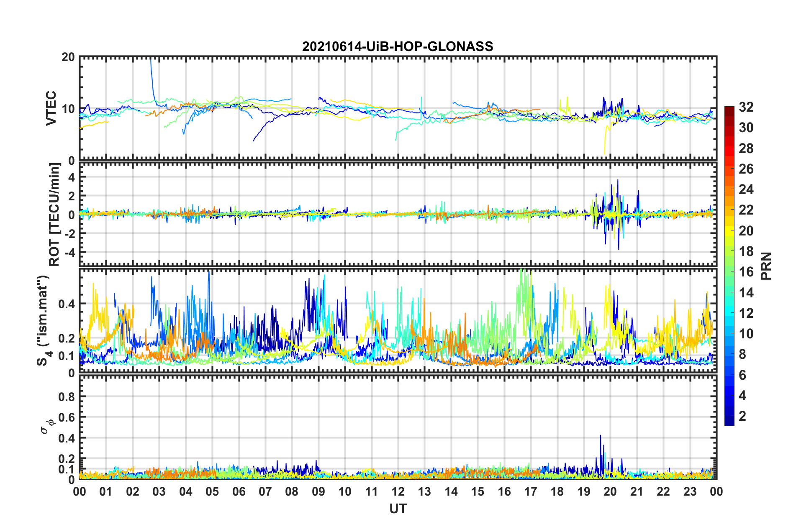Screen dimensions: 796x532
Task: Select x-axis hour tick label 15
Action: coord(478,491)
